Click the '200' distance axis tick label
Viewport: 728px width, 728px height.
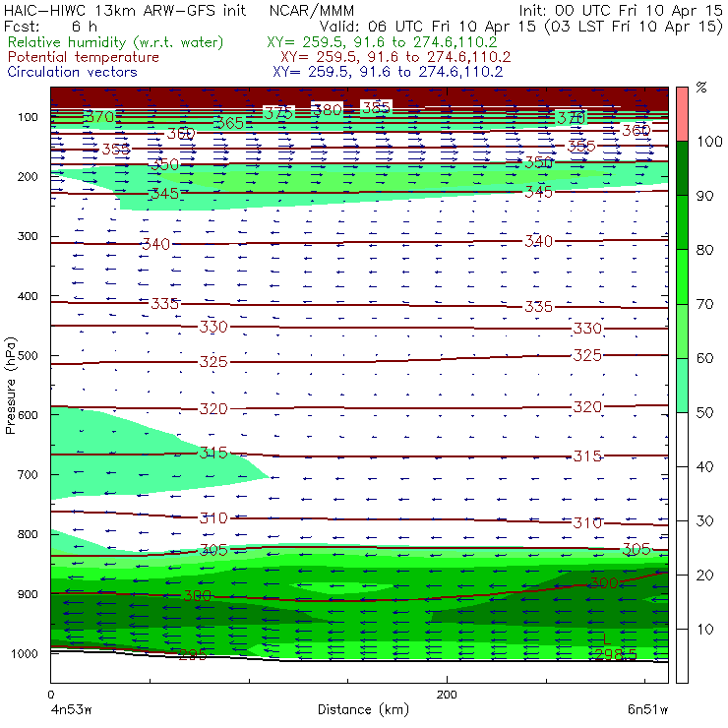pyautogui.click(x=447, y=695)
